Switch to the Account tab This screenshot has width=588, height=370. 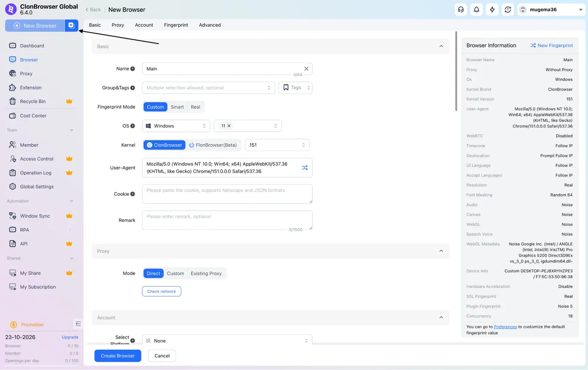click(144, 25)
